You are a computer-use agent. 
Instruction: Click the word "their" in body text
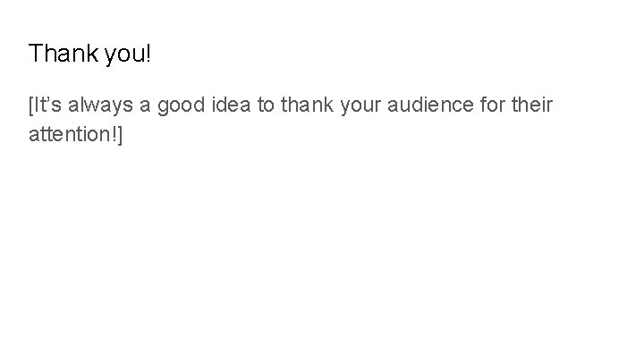pyautogui.click(x=531, y=106)
